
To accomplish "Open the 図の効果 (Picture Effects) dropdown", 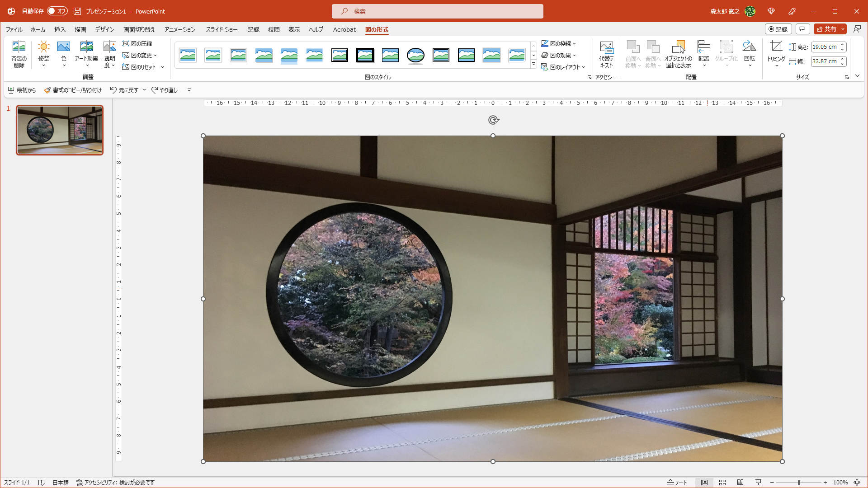I will tap(561, 55).
